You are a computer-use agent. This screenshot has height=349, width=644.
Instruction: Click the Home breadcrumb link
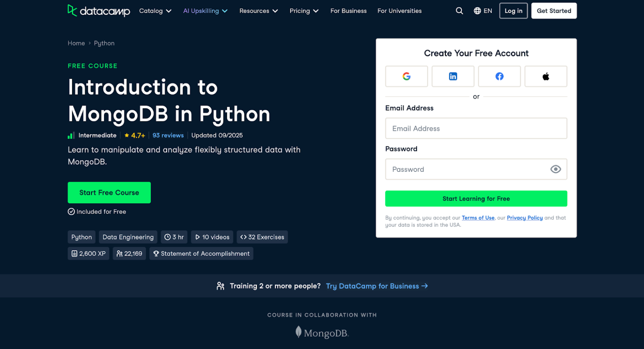pos(76,43)
